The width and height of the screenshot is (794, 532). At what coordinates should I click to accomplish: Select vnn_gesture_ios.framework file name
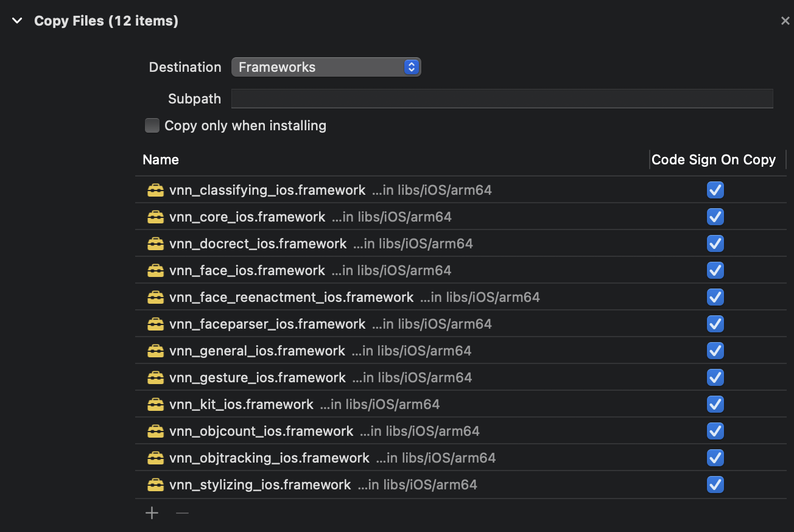pos(258,378)
